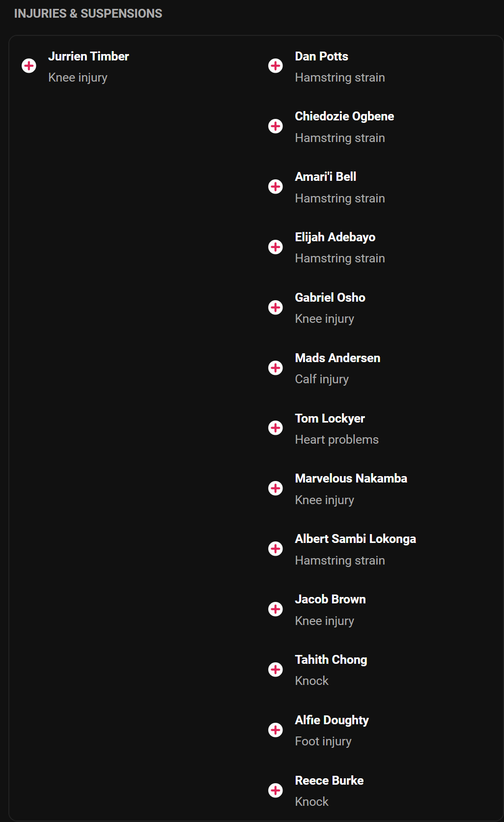
Task: Select the cross icon beside Marvelous Nakamba
Action: click(x=276, y=488)
